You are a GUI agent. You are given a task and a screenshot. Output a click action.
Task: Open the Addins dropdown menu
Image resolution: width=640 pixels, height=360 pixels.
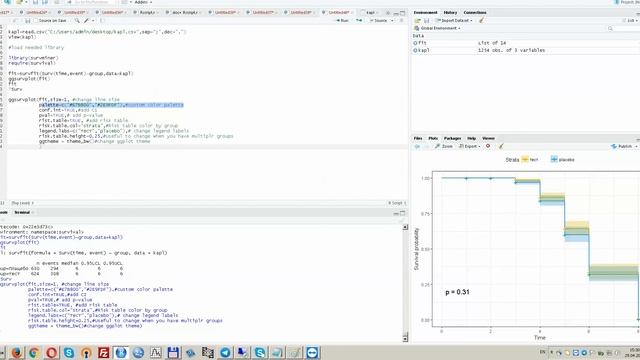tap(143, 2)
